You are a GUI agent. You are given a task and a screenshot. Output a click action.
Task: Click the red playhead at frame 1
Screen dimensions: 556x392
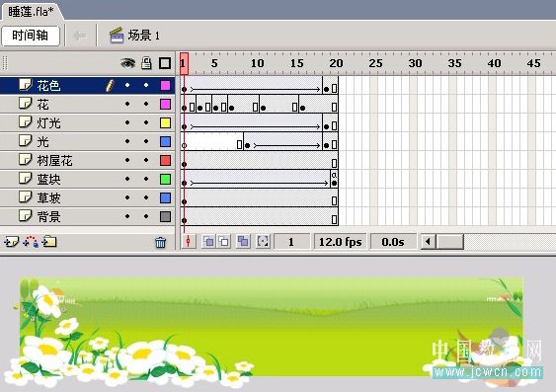[184, 63]
